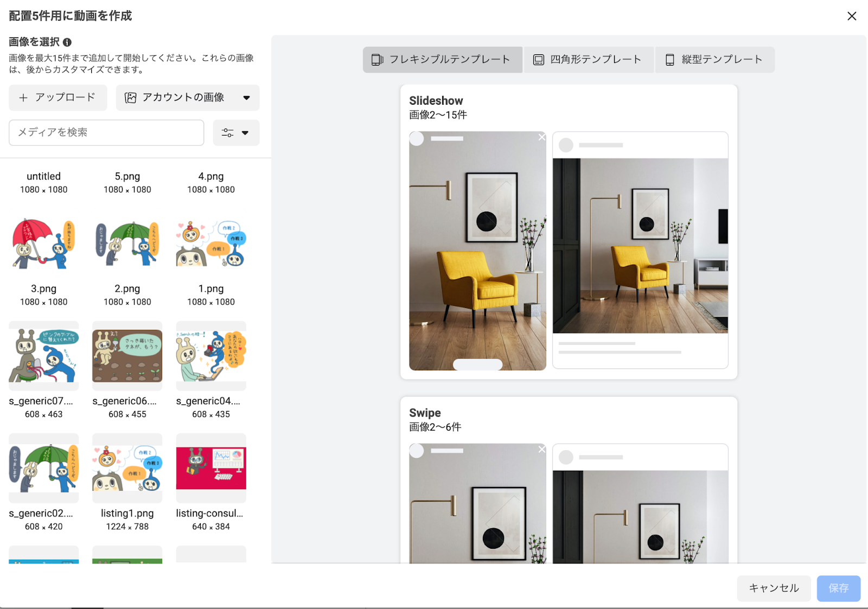This screenshot has width=868, height=609.
Task: Click the 保存 button
Action: pos(838,588)
